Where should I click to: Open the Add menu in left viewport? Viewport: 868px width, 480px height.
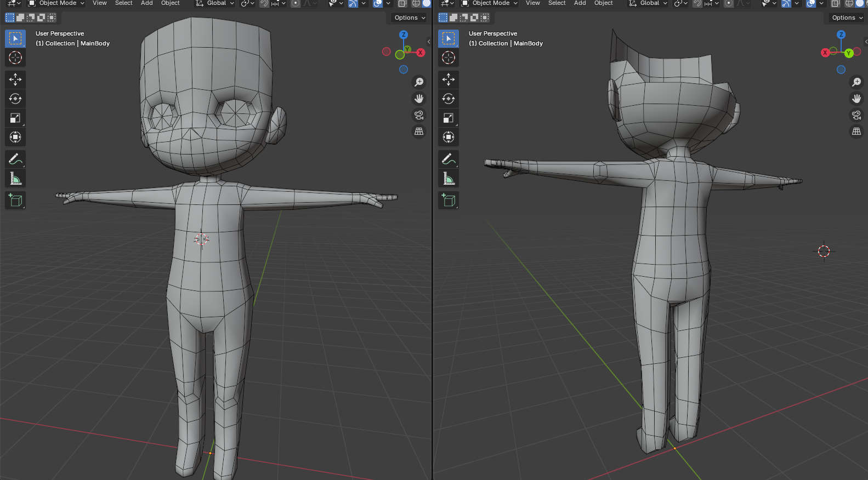point(146,3)
